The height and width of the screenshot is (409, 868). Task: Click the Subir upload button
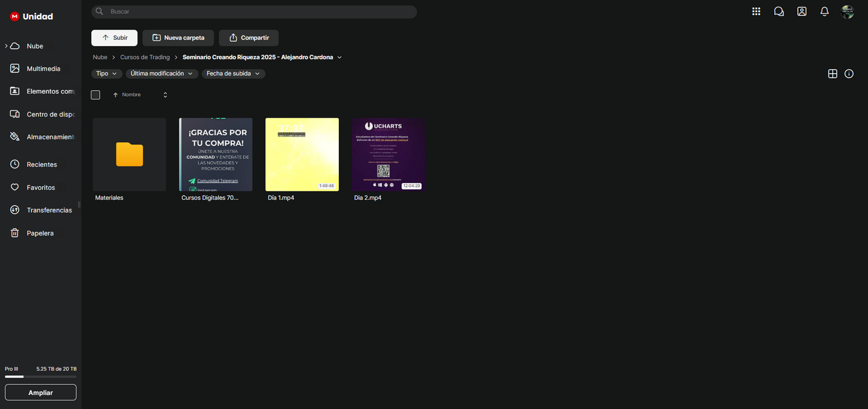114,38
